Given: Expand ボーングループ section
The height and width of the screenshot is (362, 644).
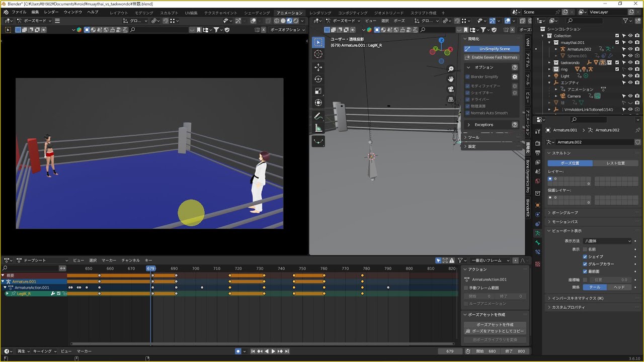Looking at the screenshot, I should click(x=594, y=213).
